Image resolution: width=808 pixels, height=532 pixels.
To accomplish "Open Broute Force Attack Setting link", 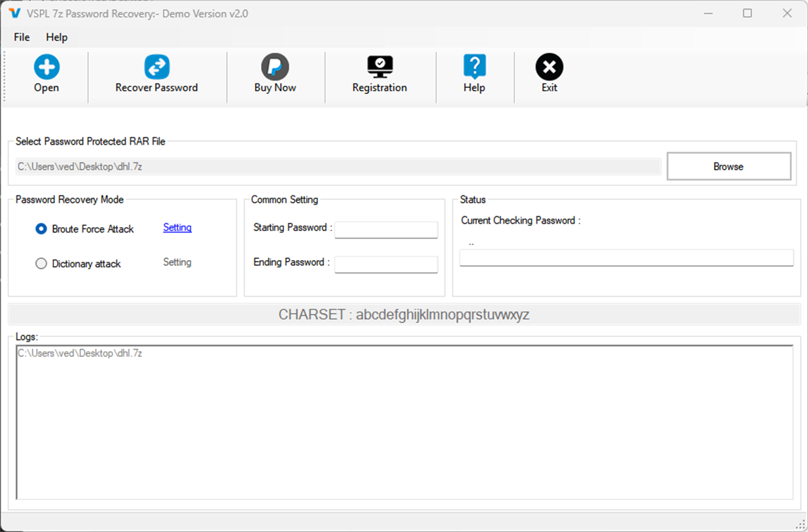I will point(176,228).
